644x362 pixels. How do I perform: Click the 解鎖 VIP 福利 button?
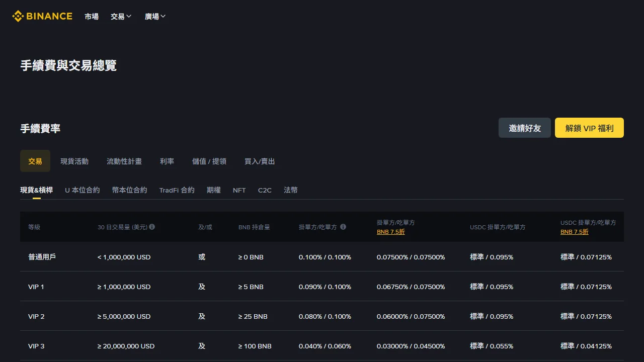[589, 128]
